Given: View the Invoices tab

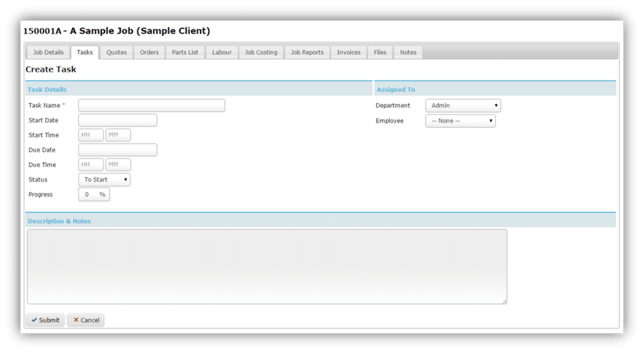Looking at the screenshot, I should (x=349, y=52).
